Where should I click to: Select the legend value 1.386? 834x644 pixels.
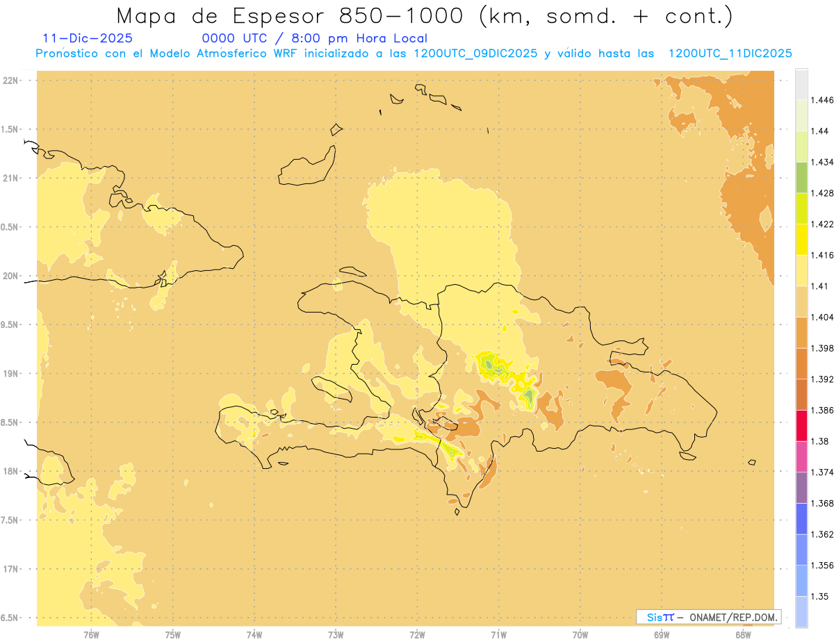(x=822, y=411)
